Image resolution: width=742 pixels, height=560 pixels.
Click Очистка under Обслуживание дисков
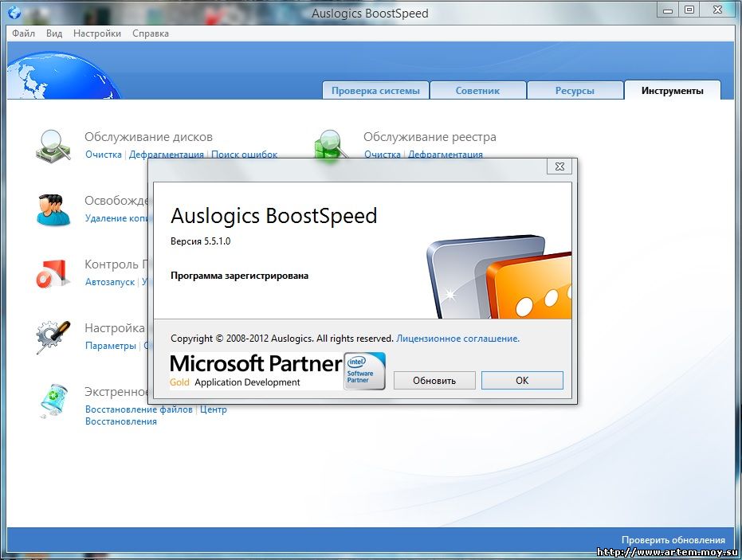pos(103,155)
